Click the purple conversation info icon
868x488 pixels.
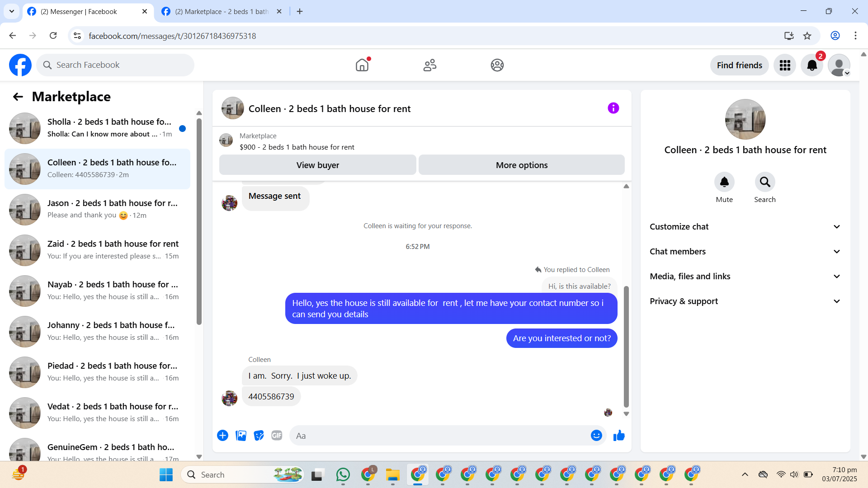tap(613, 108)
